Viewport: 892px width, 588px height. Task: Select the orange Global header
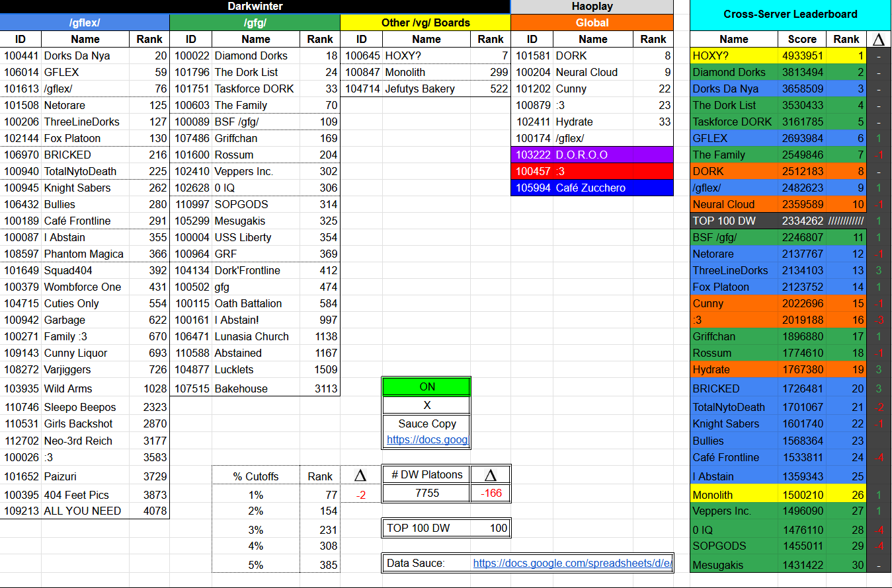click(592, 22)
